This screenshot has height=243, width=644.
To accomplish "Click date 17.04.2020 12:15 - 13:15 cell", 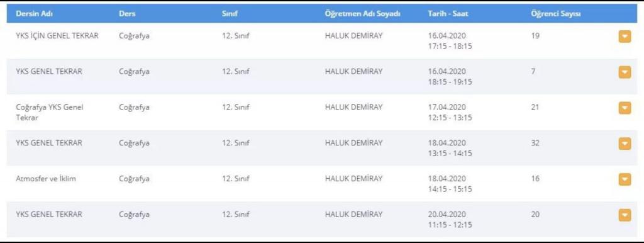I will point(450,112).
